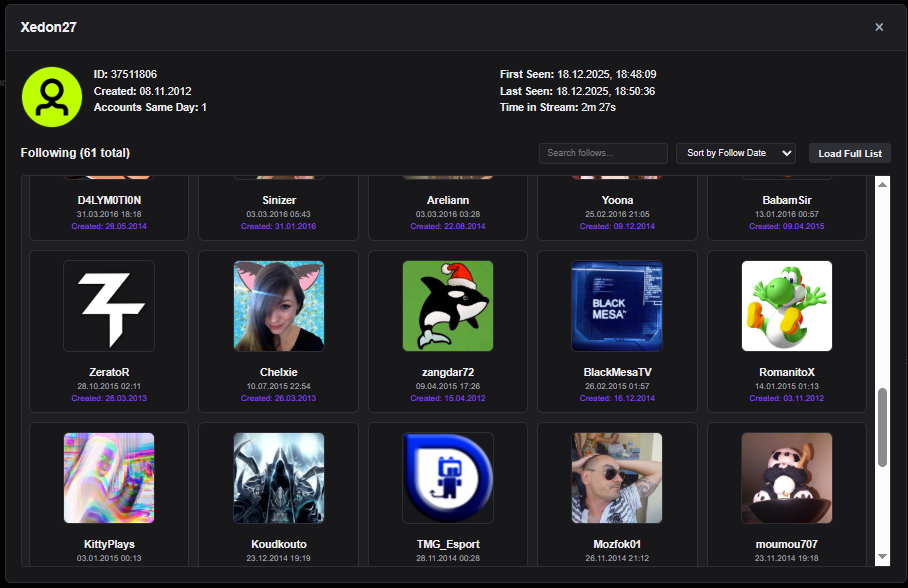Click the Chelxie name label
Screen dimensions: 908x588
coord(279,372)
